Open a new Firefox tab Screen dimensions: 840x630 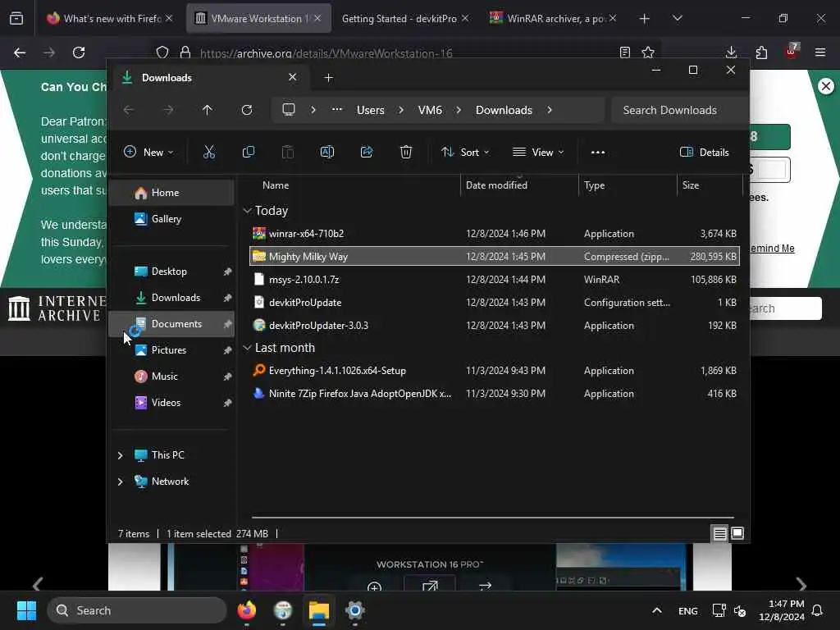[645, 19]
